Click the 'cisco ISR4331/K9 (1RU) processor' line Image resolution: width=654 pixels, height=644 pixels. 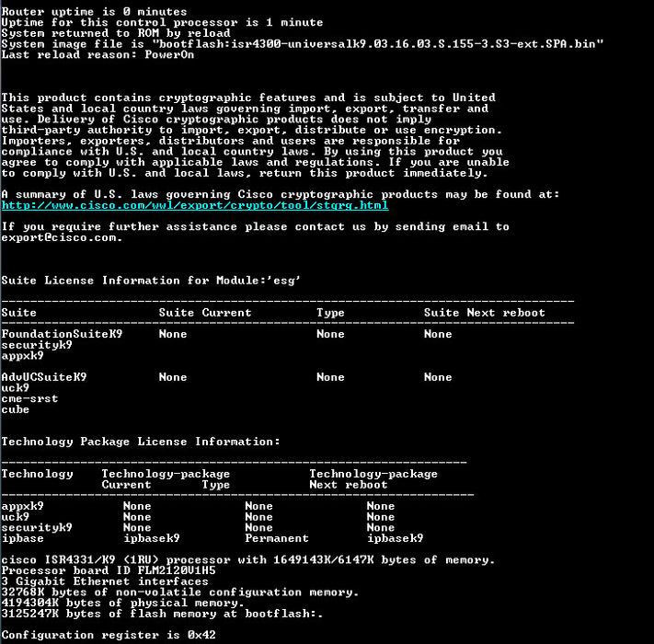tap(248, 560)
